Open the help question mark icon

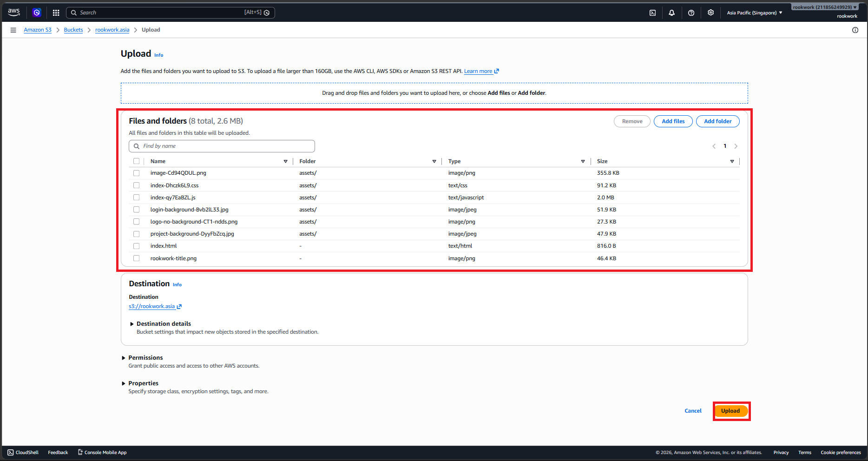point(691,13)
